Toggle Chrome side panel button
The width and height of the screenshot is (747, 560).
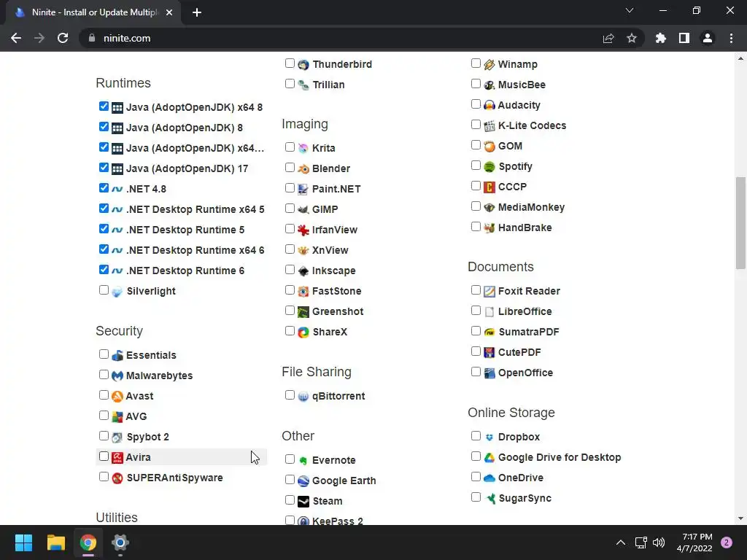(684, 38)
